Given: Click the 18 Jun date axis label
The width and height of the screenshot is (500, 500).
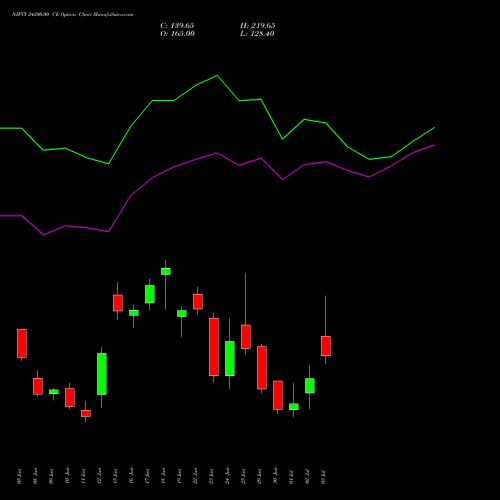Looking at the screenshot, I should coord(163,476).
